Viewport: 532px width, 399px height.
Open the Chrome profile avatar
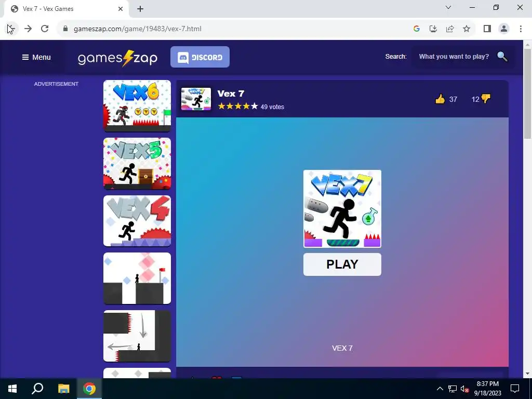pos(504,29)
